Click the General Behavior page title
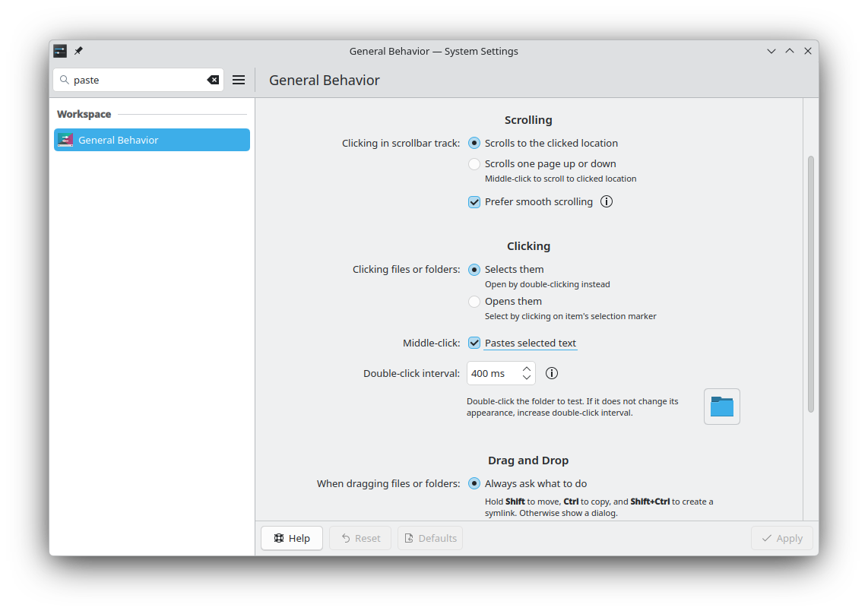Screen dimensions: 868x614 (325, 81)
